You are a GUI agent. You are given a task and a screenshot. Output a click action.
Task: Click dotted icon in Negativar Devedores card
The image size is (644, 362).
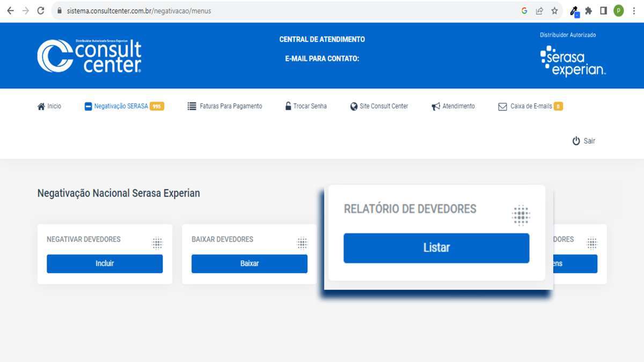(157, 243)
